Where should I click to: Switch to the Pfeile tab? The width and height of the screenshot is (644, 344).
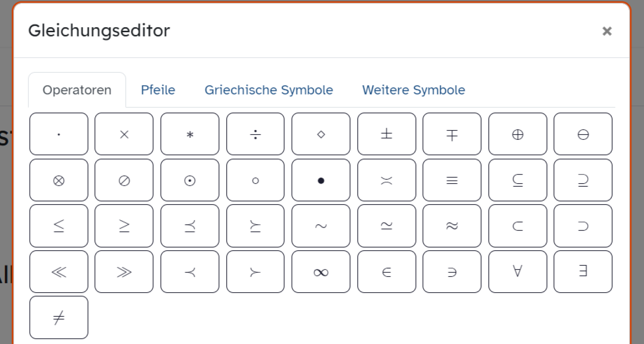click(x=158, y=90)
